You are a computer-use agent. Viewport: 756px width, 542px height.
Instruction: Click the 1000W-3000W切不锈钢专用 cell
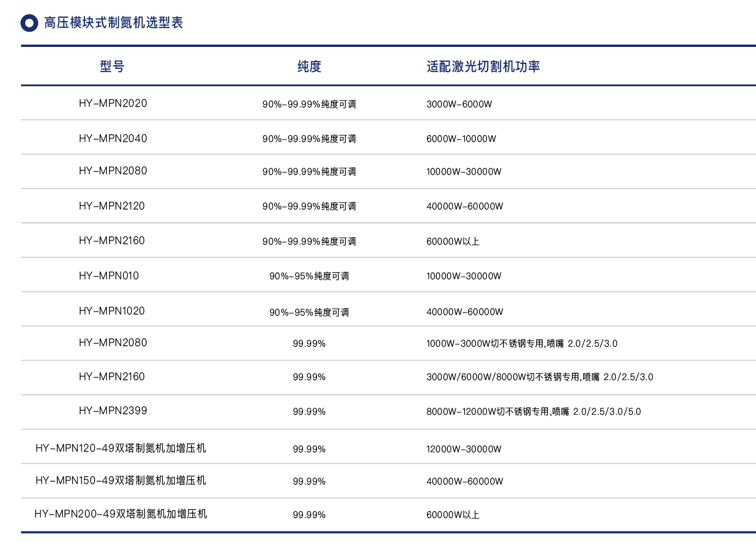click(522, 343)
